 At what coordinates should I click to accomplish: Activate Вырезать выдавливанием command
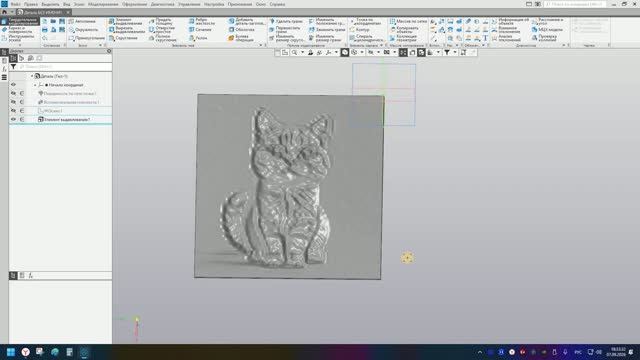click(x=127, y=30)
